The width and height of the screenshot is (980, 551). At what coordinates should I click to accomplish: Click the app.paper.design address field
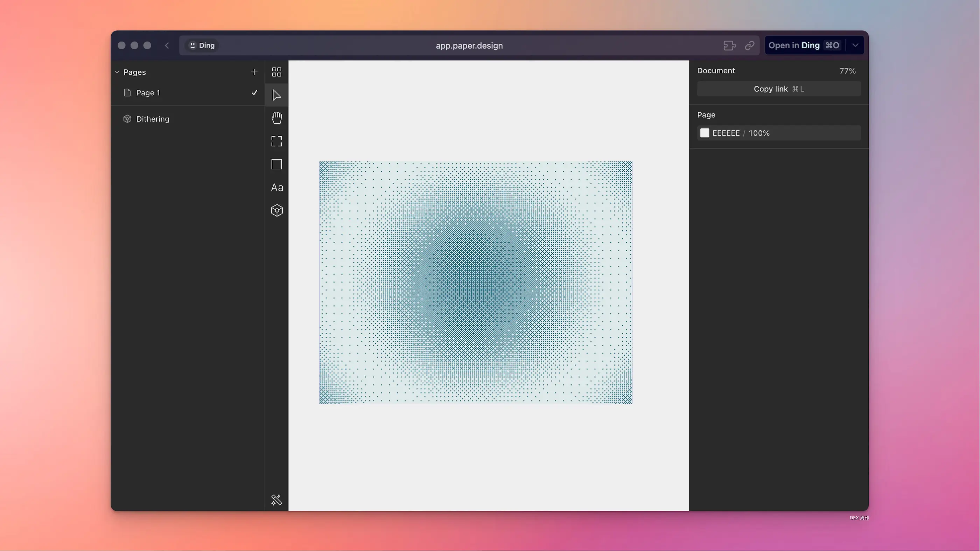(469, 46)
